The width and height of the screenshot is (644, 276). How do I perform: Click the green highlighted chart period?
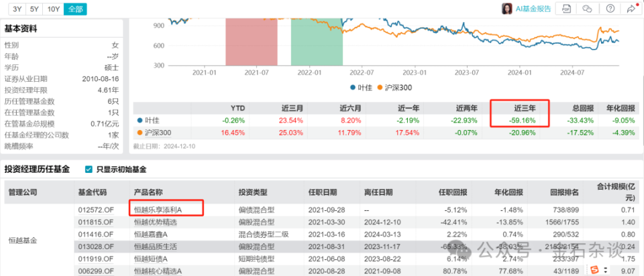coord(317,42)
